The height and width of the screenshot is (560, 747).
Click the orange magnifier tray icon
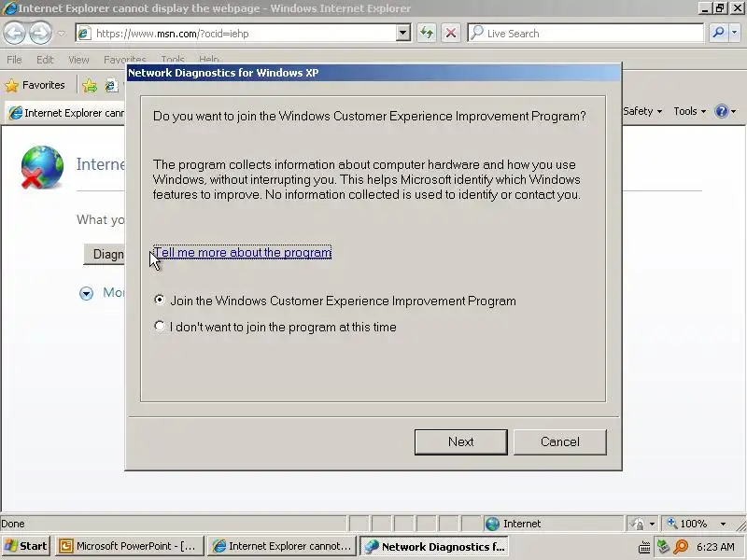(x=682, y=547)
